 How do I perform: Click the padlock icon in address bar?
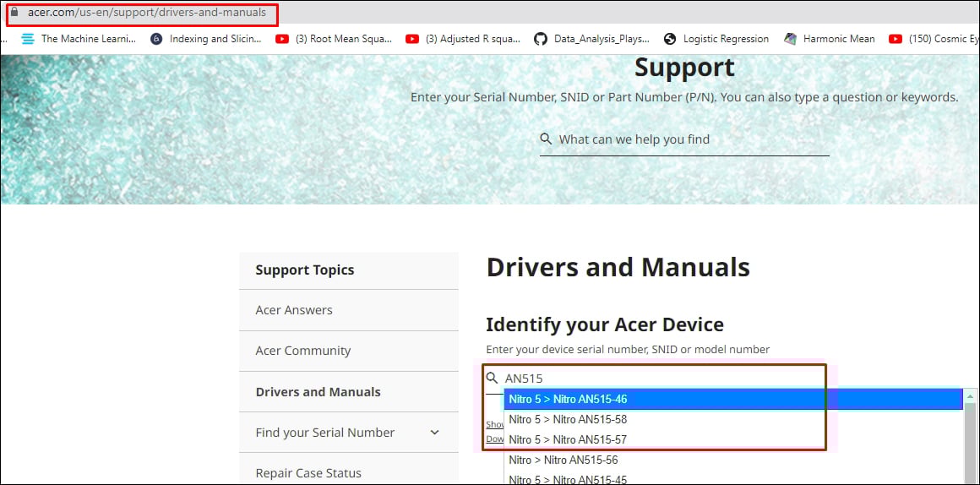point(14,13)
